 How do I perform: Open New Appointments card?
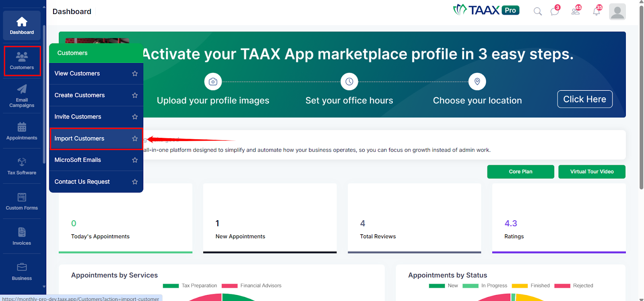(x=270, y=218)
